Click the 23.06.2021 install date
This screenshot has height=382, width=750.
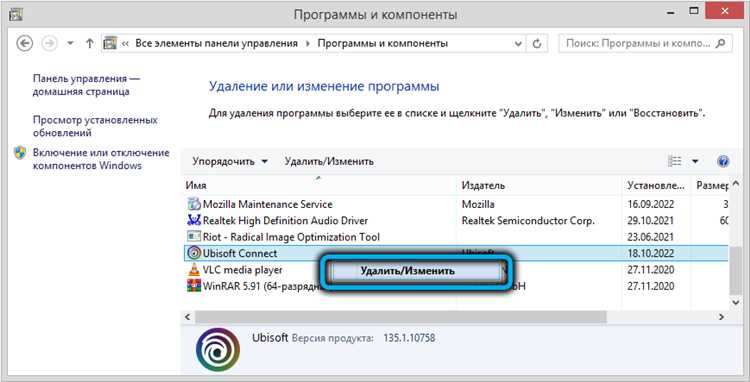[651, 237]
